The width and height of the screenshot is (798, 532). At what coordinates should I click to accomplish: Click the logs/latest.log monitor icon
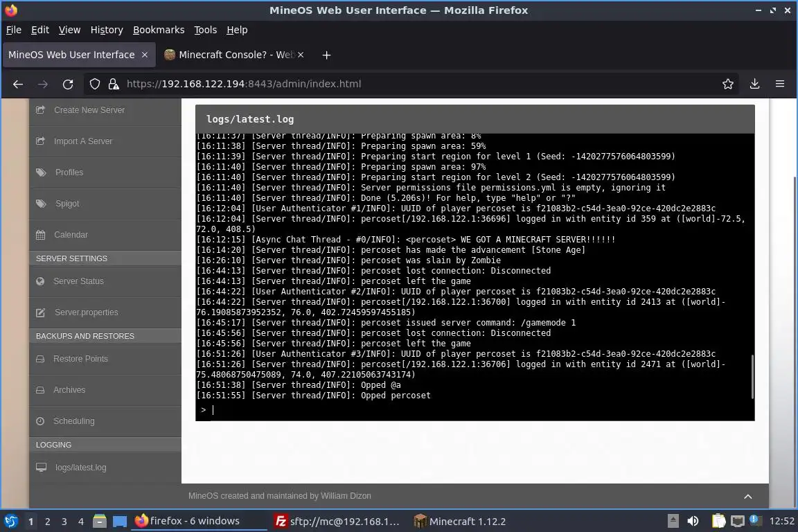(41, 467)
